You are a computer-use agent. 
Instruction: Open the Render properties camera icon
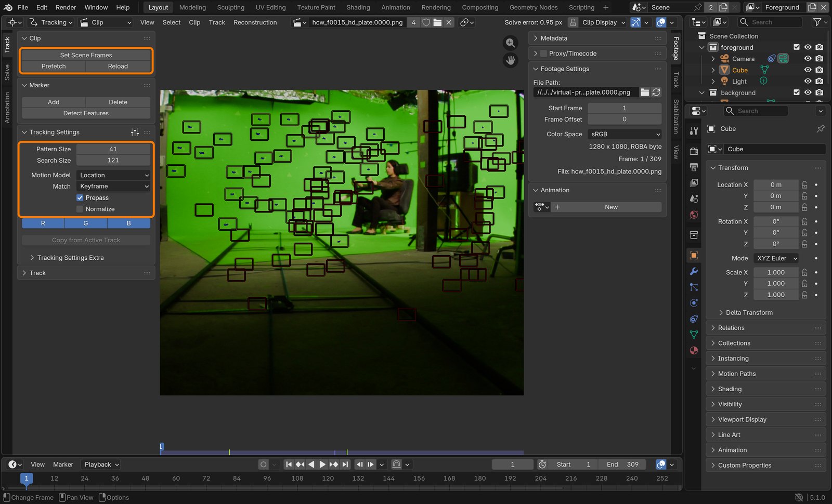(x=694, y=151)
